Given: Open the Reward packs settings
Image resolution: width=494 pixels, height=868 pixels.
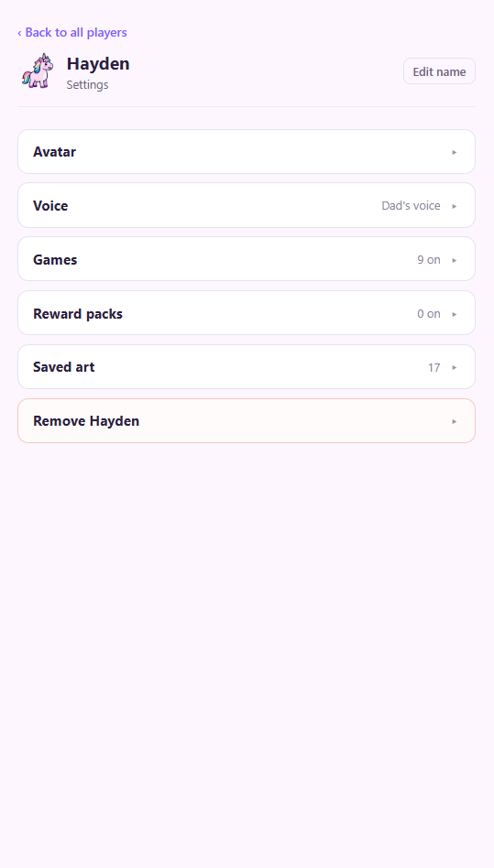Looking at the screenshot, I should [x=247, y=313].
